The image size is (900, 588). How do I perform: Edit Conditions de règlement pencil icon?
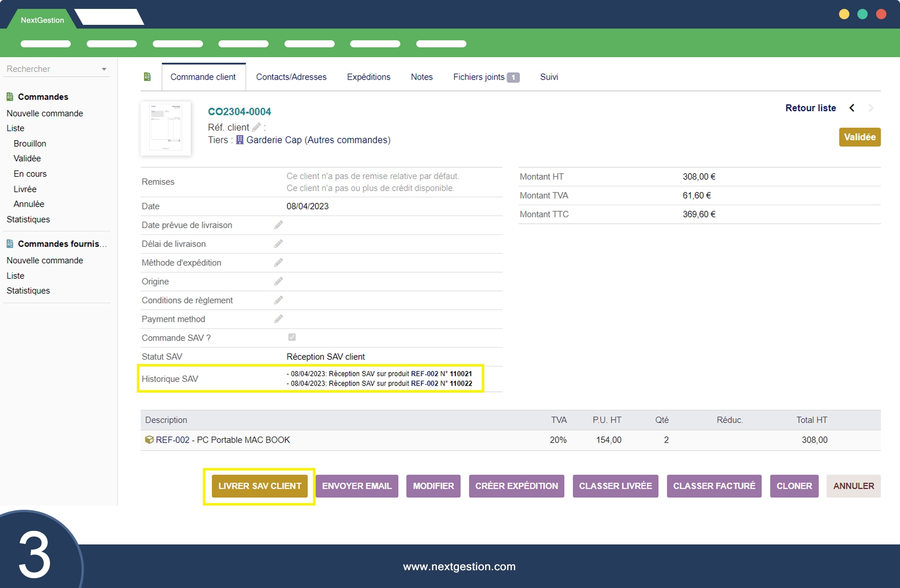(278, 300)
